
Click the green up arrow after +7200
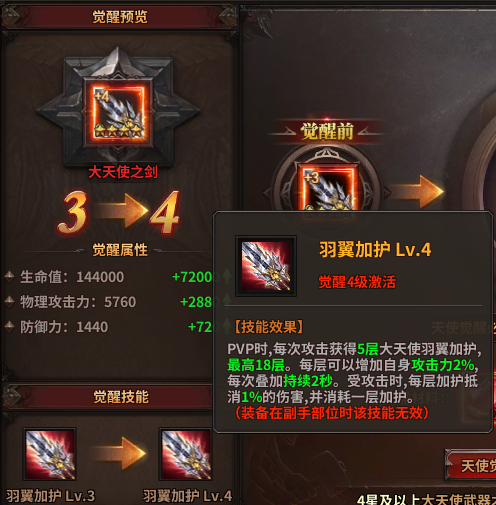(227, 276)
